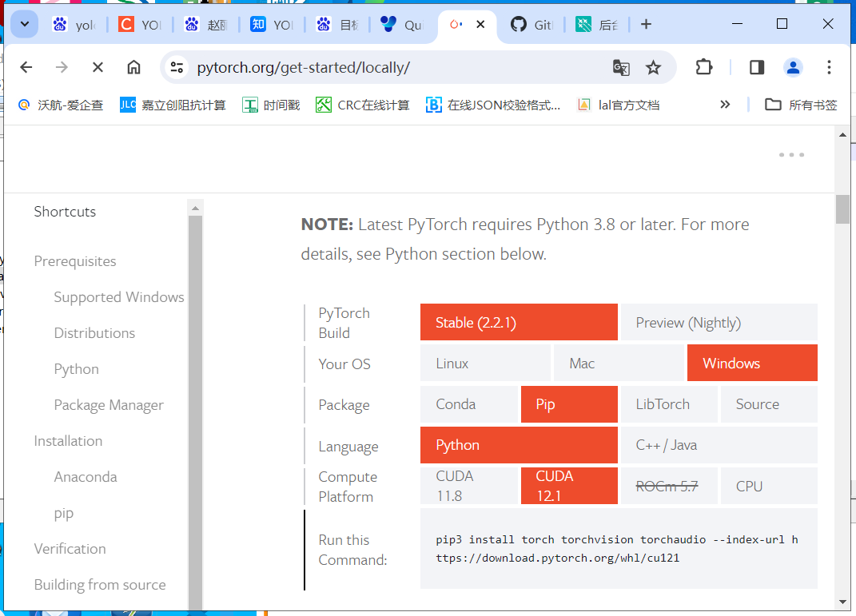Open the CRC在线计算 bookmark

(x=363, y=105)
